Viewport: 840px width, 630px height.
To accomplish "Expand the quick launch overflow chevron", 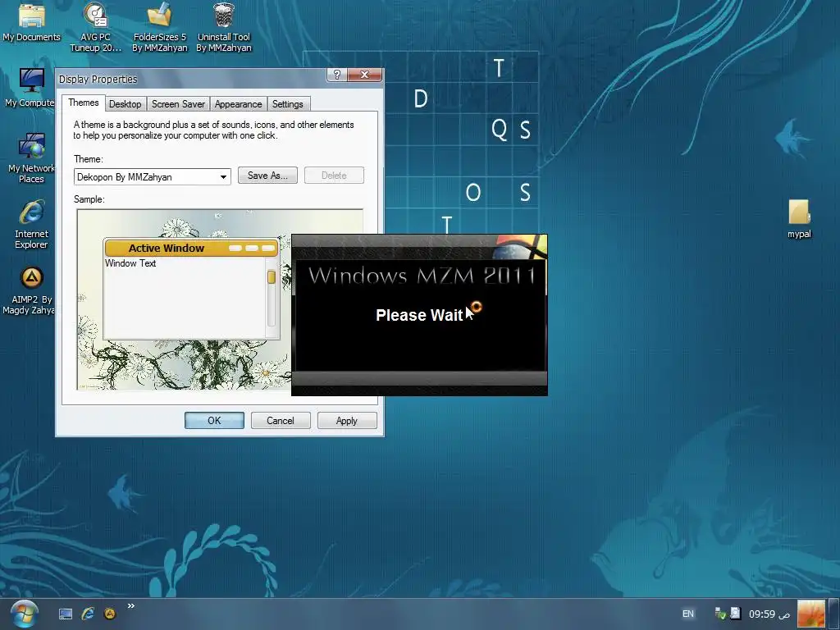I will tap(130, 606).
